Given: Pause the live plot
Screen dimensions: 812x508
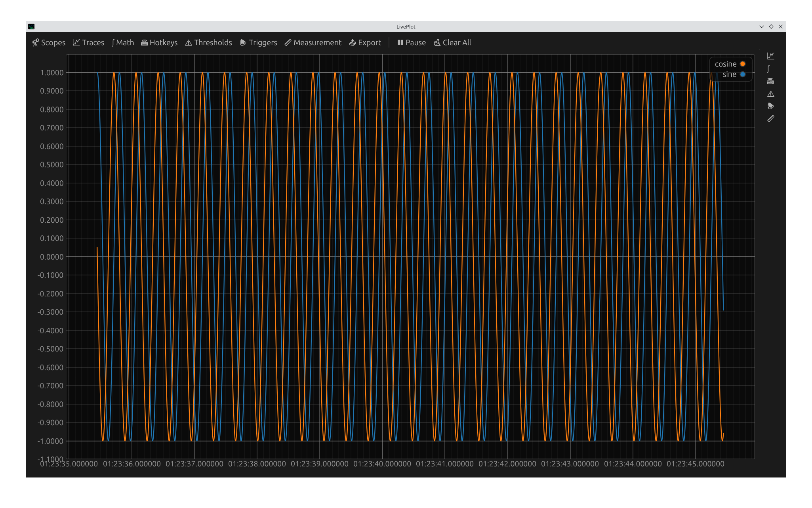Looking at the screenshot, I should click(412, 42).
